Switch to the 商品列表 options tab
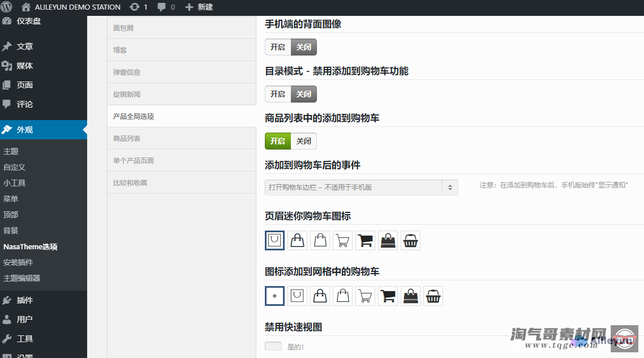Image resolution: width=644 pixels, height=358 pixels. (127, 139)
